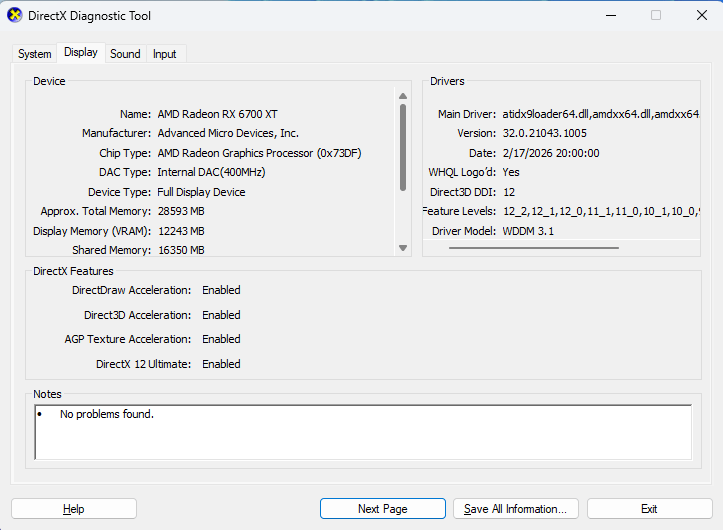The image size is (723, 530).
Task: Select the name AMD Radeon RX 6700 XT
Action: click(x=218, y=114)
